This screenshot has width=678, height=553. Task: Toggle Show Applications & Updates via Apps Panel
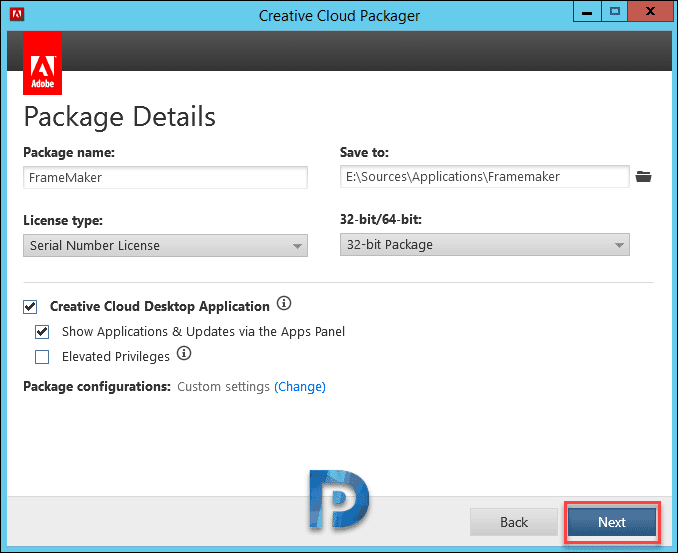(x=42, y=332)
